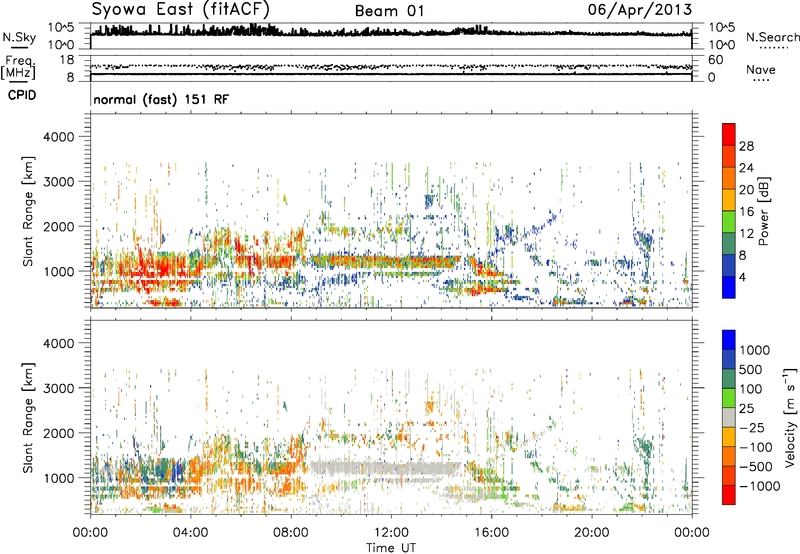Click the 18 tick on frequency axis
This screenshot has width=800, height=554.
67,60
